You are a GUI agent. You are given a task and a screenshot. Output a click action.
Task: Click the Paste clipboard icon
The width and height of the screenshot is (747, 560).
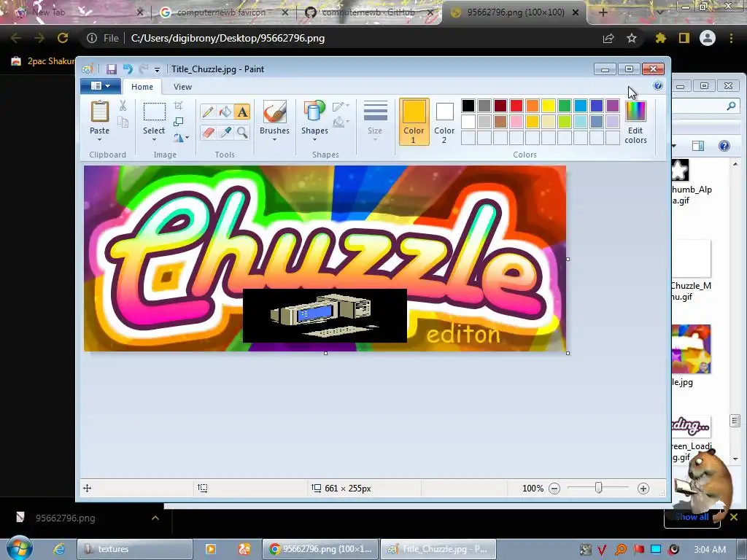99,112
